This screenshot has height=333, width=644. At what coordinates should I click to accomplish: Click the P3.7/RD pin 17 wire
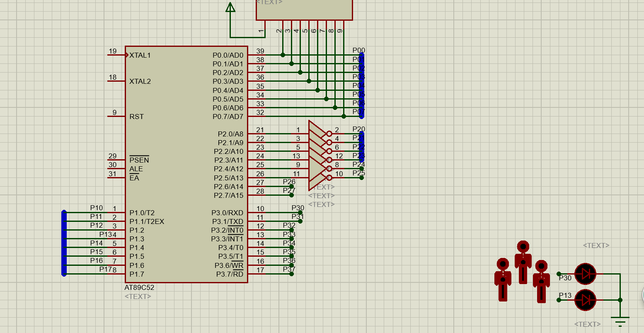coord(269,274)
